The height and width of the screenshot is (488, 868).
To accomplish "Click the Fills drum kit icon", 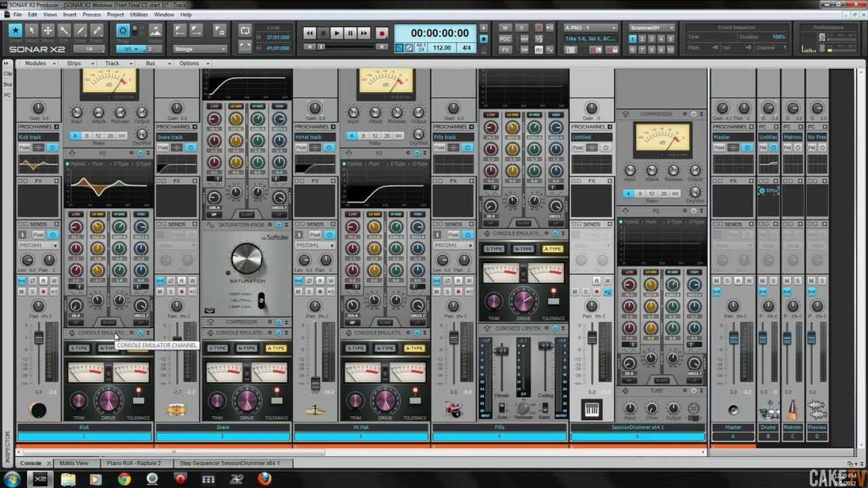I will [x=454, y=410].
